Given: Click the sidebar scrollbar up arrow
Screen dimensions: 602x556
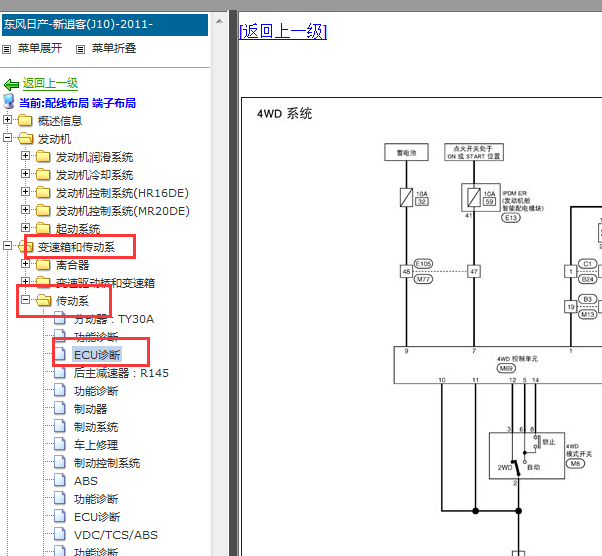Looking at the screenshot, I should point(219,22).
